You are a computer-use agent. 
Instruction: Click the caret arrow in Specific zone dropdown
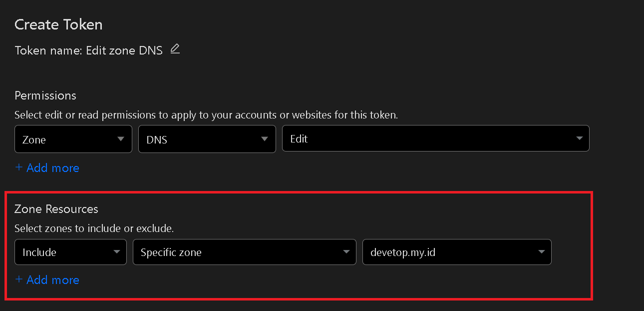[346, 252]
